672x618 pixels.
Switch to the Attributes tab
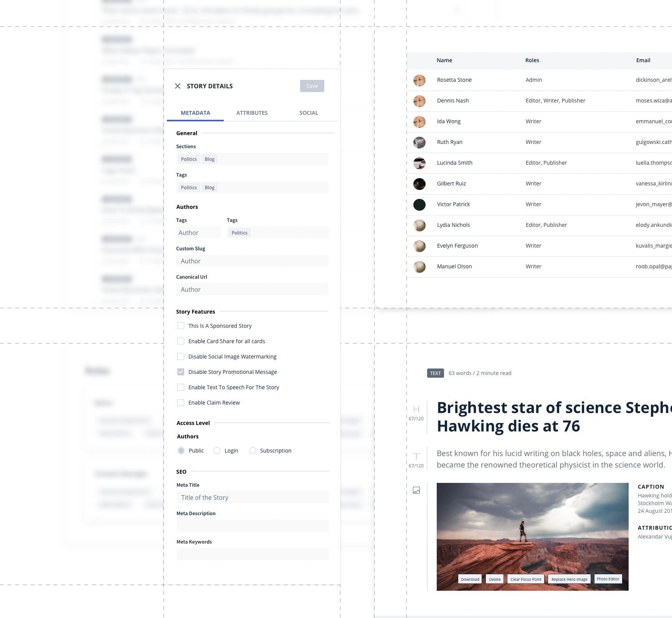(x=251, y=112)
